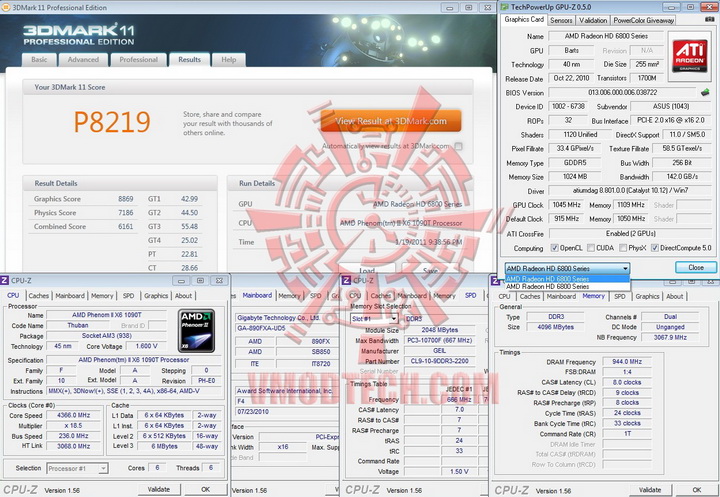Click View Result at 3DMark.com button
The width and height of the screenshot is (720, 497).
[391, 121]
